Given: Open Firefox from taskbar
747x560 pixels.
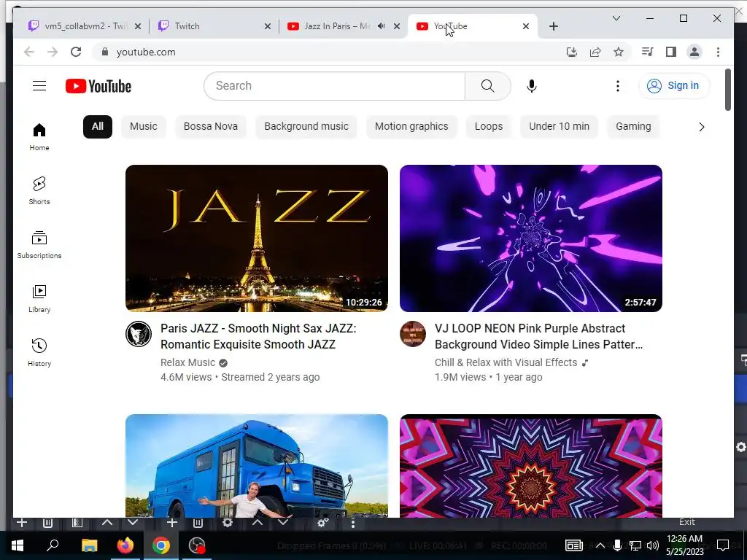Looking at the screenshot, I should 125,545.
